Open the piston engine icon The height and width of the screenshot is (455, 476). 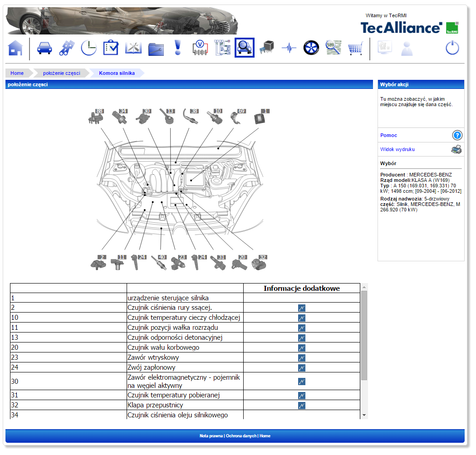coord(67,48)
